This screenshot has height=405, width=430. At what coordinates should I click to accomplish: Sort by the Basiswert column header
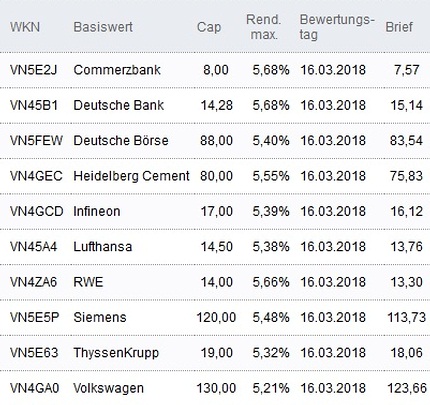pyautogui.click(x=103, y=27)
